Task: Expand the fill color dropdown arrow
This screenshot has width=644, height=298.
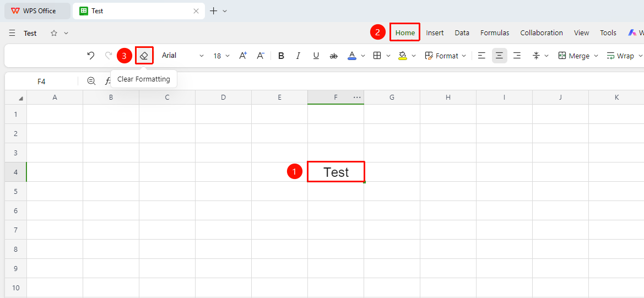Action: pyautogui.click(x=414, y=56)
